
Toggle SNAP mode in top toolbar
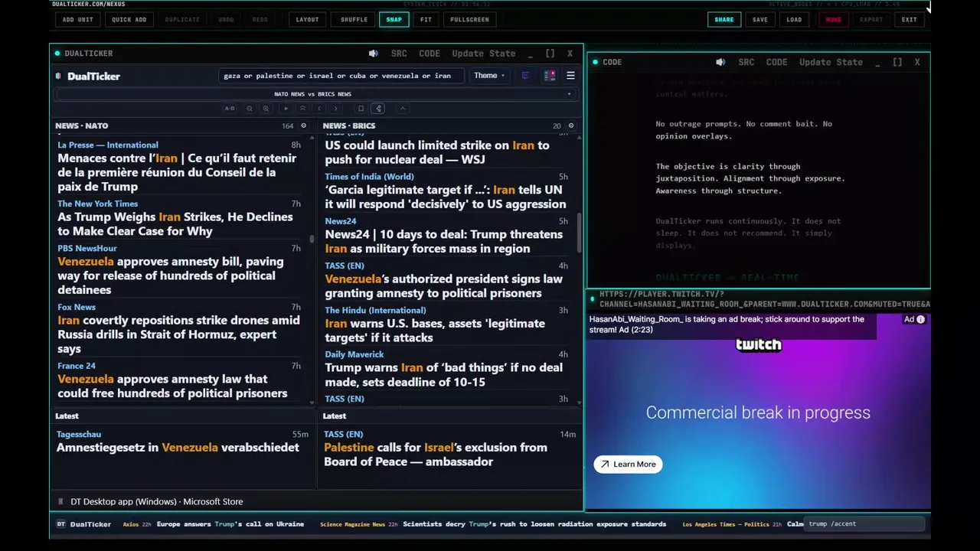tap(394, 19)
